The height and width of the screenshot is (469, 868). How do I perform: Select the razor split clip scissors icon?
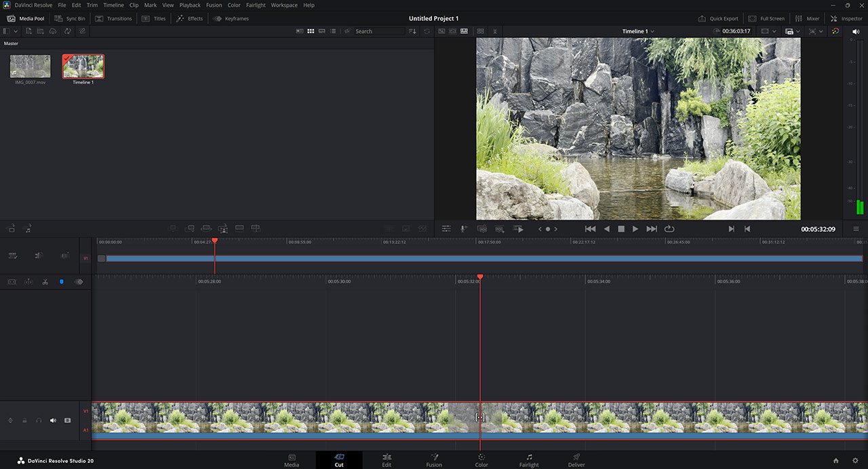point(45,281)
